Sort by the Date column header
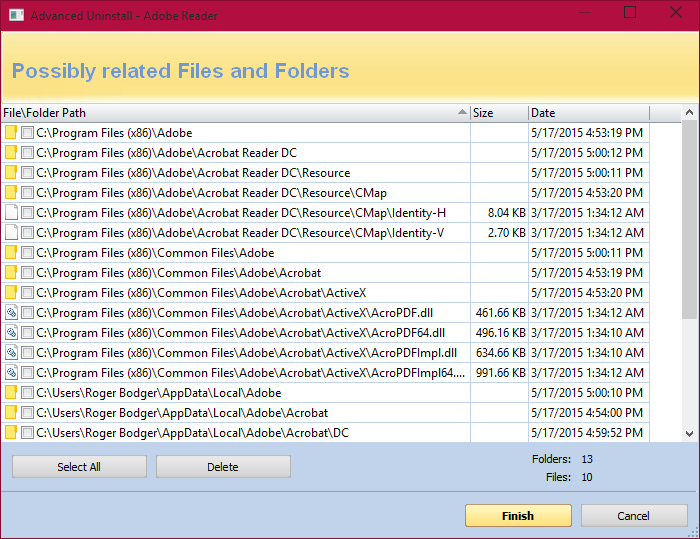 pos(589,113)
